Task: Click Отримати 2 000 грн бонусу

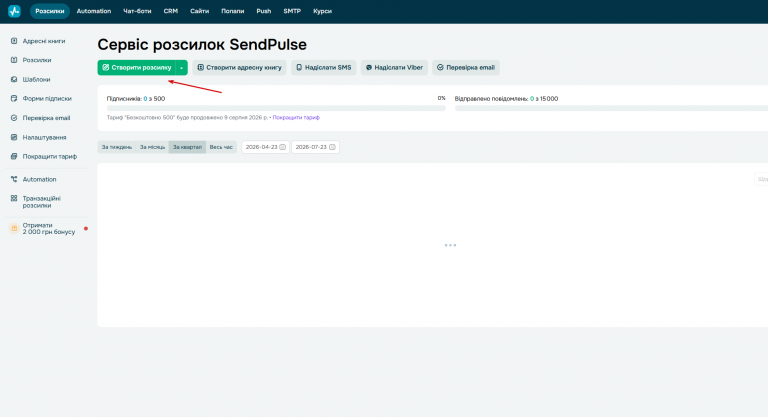Action: pos(48,228)
